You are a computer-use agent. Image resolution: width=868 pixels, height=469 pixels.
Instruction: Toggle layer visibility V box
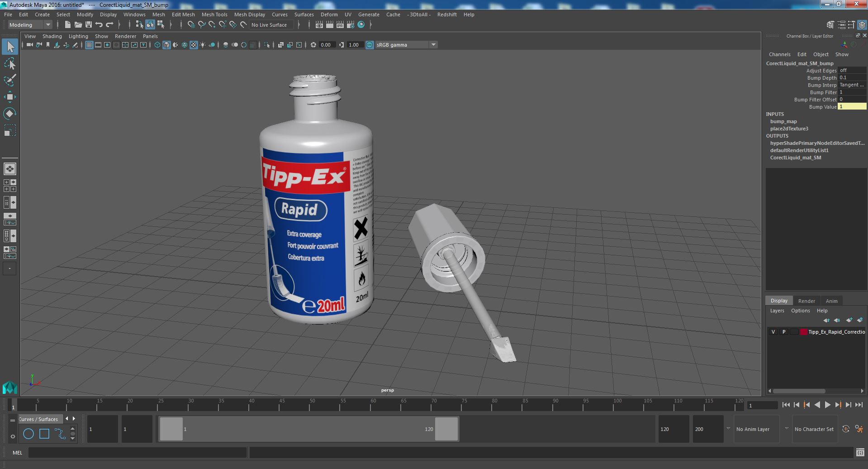[x=773, y=332]
